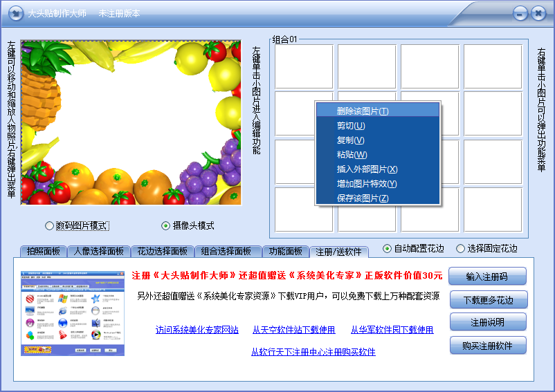The height and width of the screenshot is (392, 555).
Task: Click 复制 context menu entry
Action: click(351, 140)
